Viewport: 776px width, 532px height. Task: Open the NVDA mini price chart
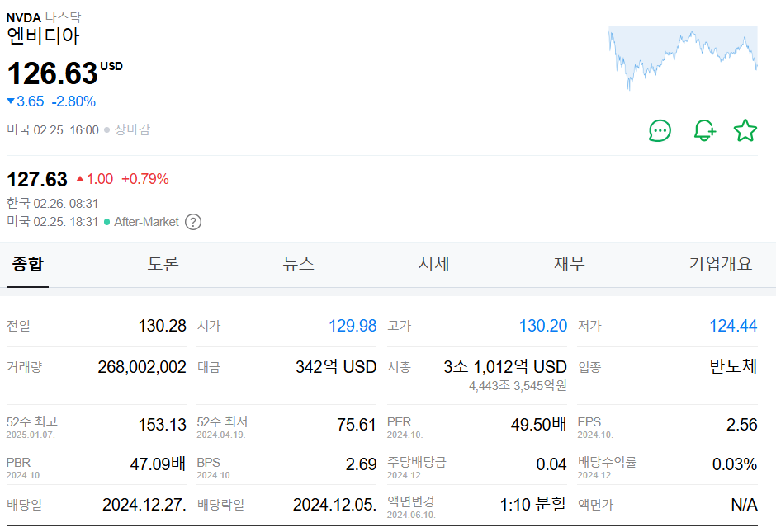(x=683, y=58)
